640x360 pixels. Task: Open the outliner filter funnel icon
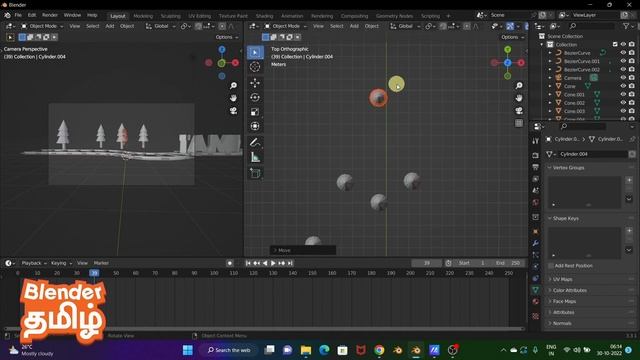[x=627, y=26]
